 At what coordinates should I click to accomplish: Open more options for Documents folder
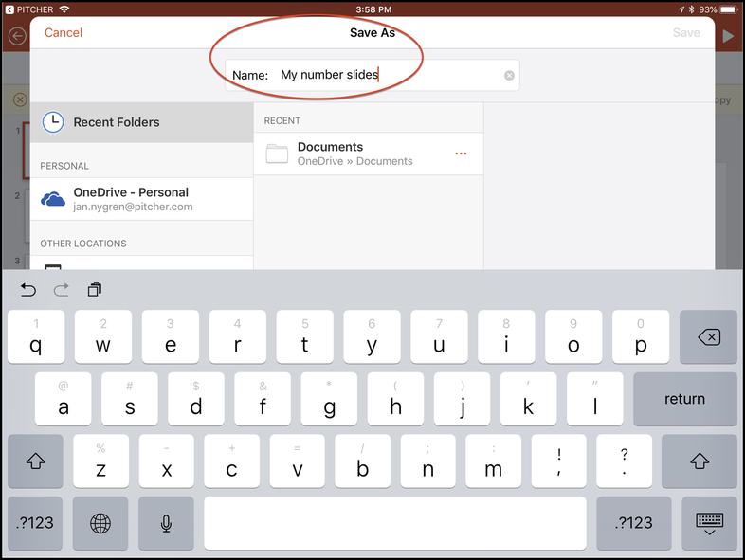462,154
